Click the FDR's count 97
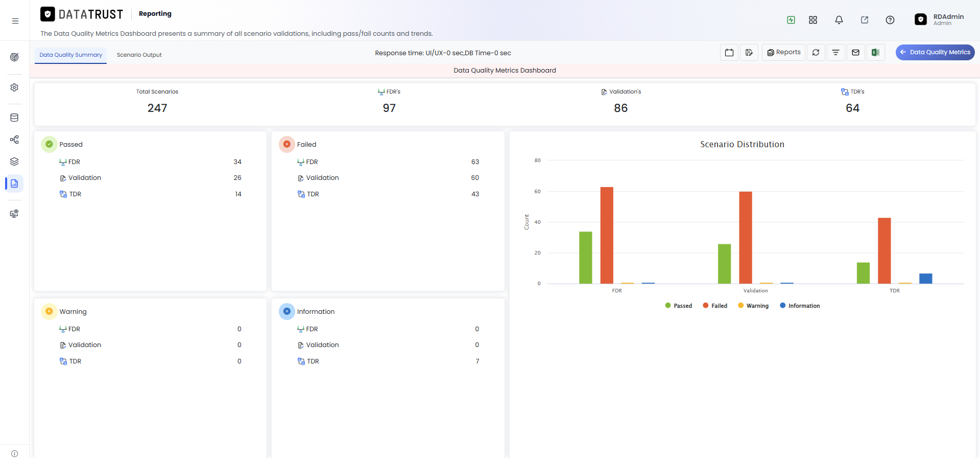This screenshot has height=458, width=980. [x=389, y=108]
